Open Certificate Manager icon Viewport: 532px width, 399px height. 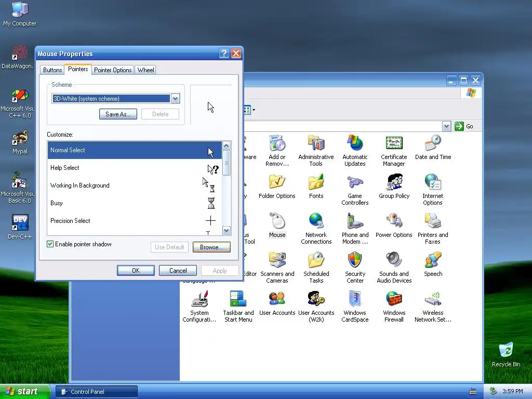pyautogui.click(x=394, y=150)
